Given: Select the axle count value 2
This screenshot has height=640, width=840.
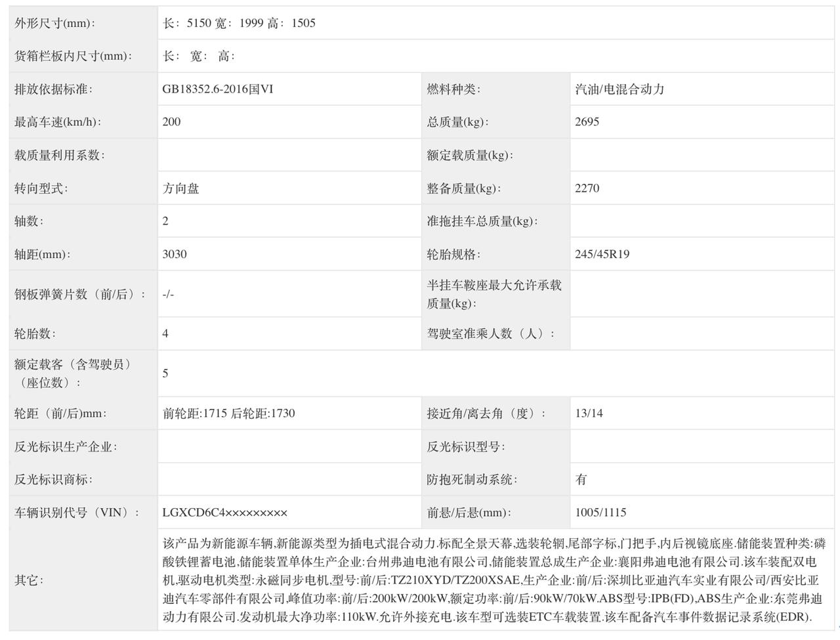Looking at the screenshot, I should pyautogui.click(x=165, y=221).
